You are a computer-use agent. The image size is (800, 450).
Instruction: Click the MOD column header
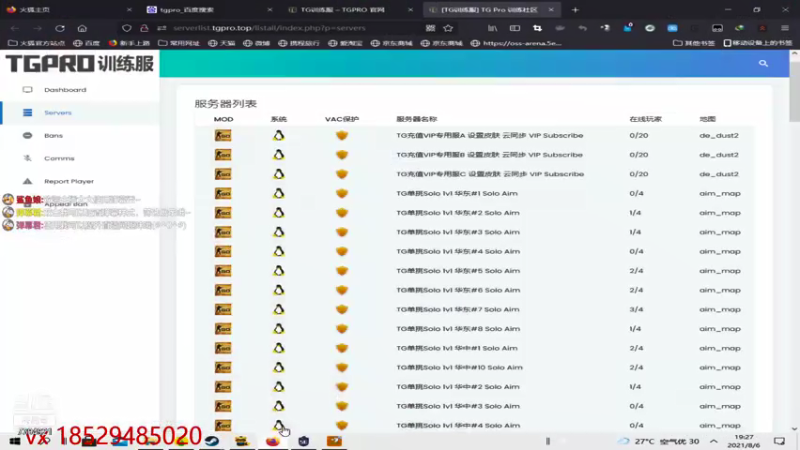[x=223, y=119]
